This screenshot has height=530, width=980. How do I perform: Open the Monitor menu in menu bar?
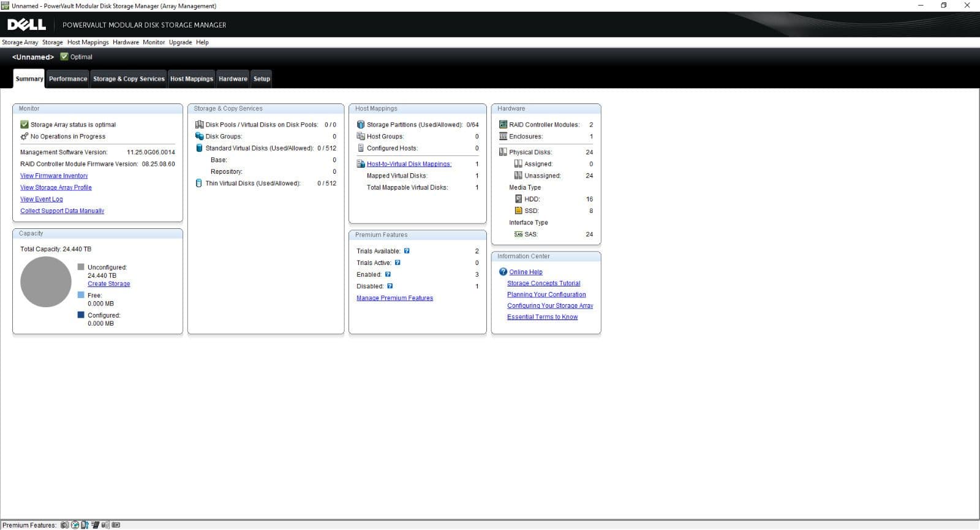coord(154,42)
